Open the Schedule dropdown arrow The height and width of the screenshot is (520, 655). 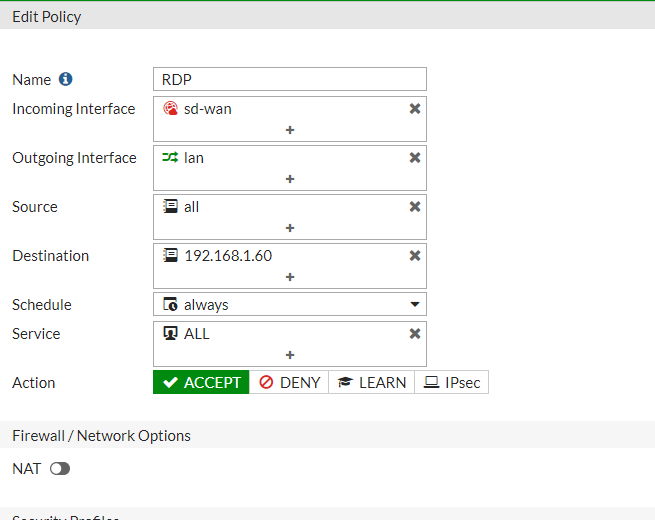[415, 304]
